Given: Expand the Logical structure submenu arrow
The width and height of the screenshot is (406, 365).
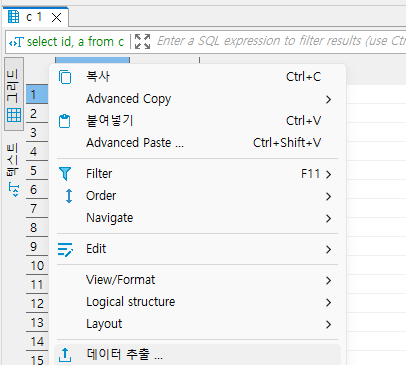Looking at the screenshot, I should coord(329,302).
